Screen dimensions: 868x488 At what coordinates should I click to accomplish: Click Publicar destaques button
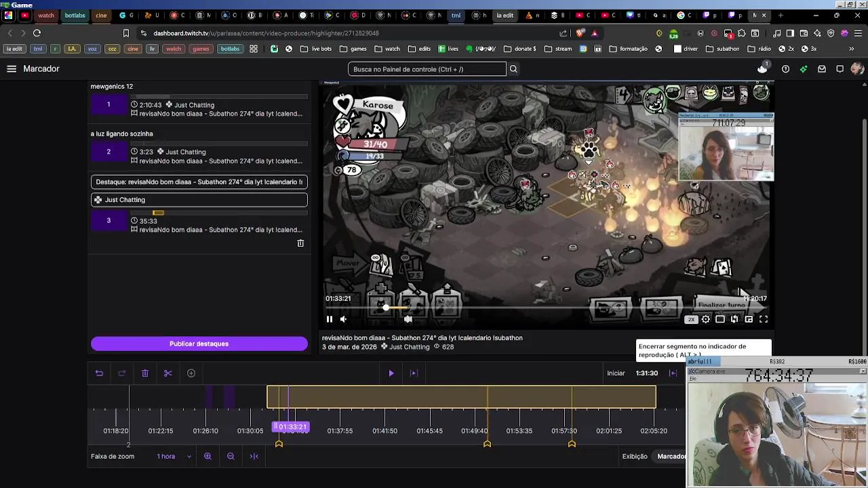199,344
